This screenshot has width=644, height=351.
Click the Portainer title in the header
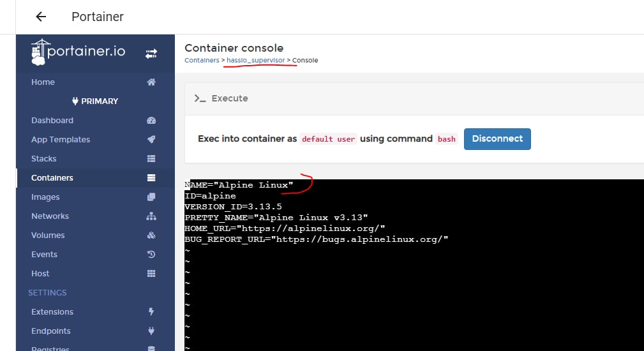pos(98,17)
